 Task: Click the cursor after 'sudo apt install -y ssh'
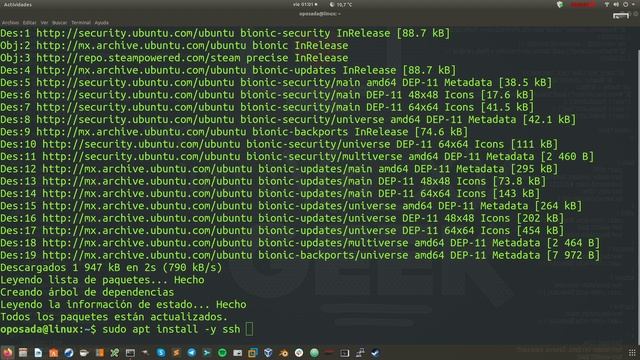pos(249,329)
